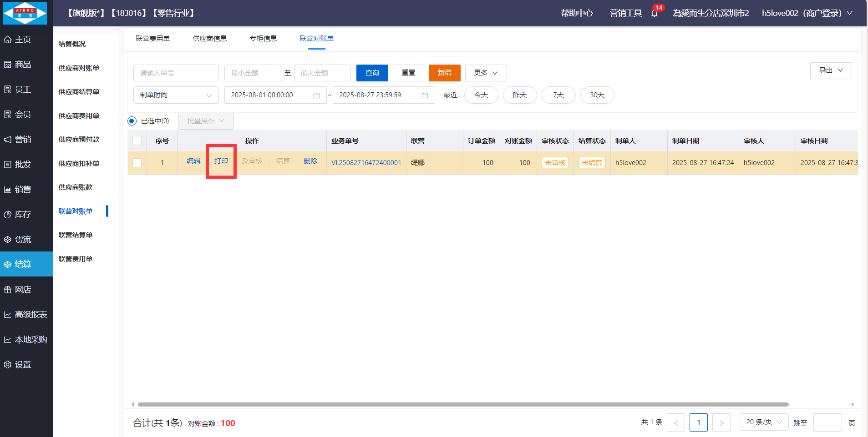This screenshot has height=437, width=868.
Task: Open the 20 条/页 page size dropdown
Action: pyautogui.click(x=764, y=422)
